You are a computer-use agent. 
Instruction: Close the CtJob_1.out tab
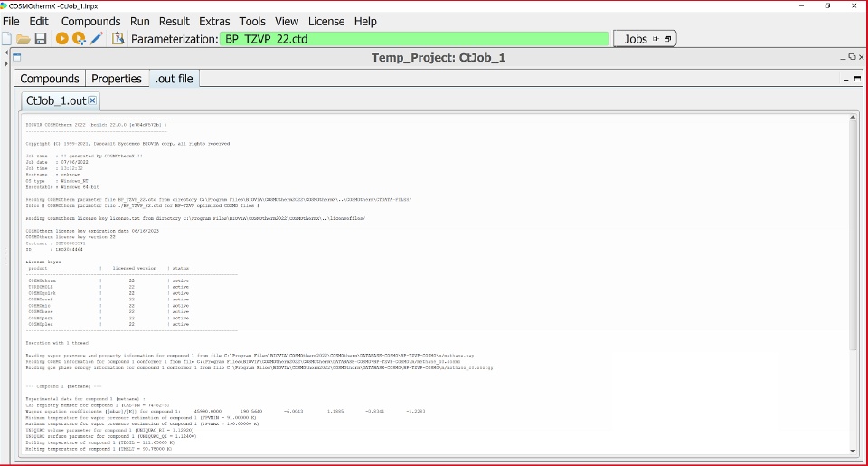click(x=92, y=100)
